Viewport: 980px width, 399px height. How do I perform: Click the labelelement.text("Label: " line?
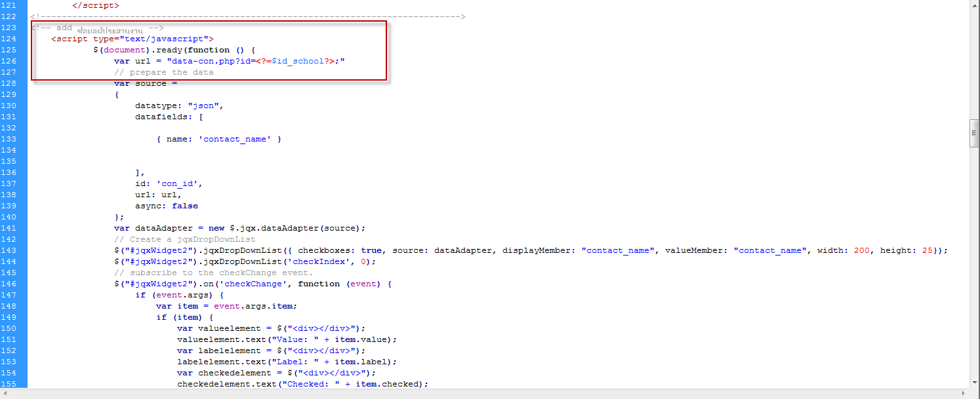[x=287, y=362]
